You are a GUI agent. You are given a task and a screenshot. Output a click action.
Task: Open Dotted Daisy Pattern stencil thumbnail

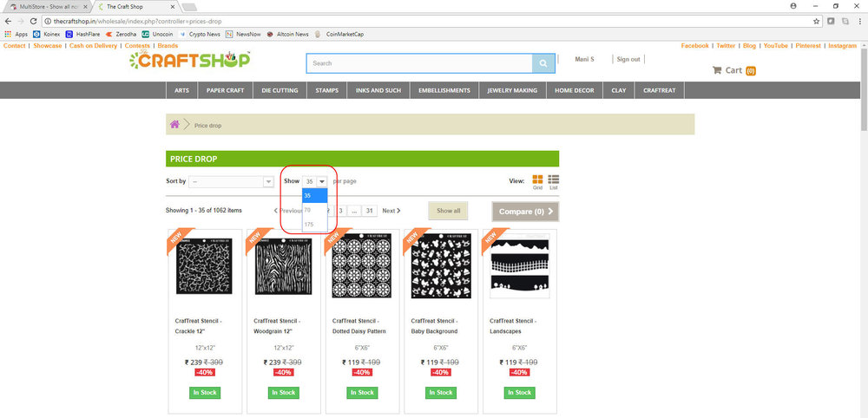[x=362, y=266]
